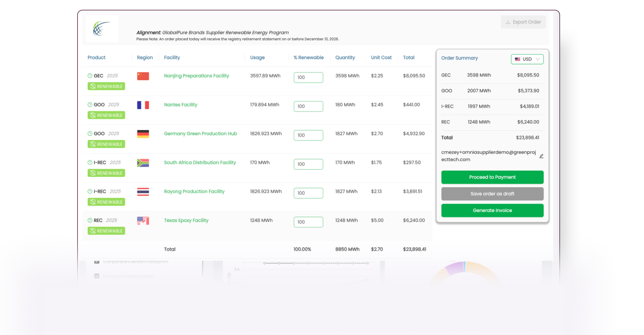Click the South Africa flag icon
This screenshot has width=644, height=335.
[143, 163]
